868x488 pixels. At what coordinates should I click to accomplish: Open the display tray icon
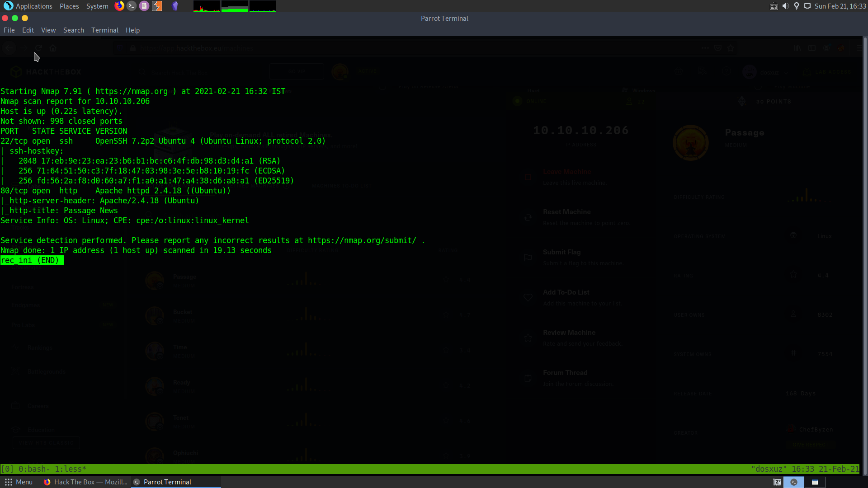(x=807, y=6)
